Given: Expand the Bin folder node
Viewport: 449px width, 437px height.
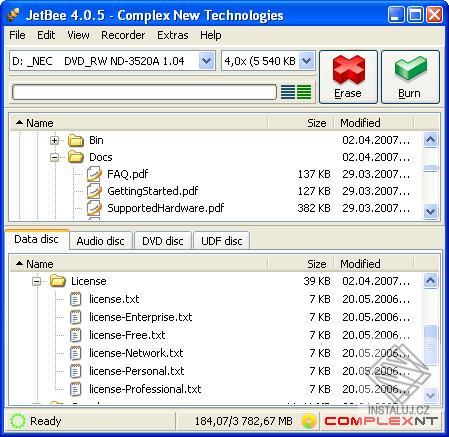Looking at the screenshot, I should [54, 140].
